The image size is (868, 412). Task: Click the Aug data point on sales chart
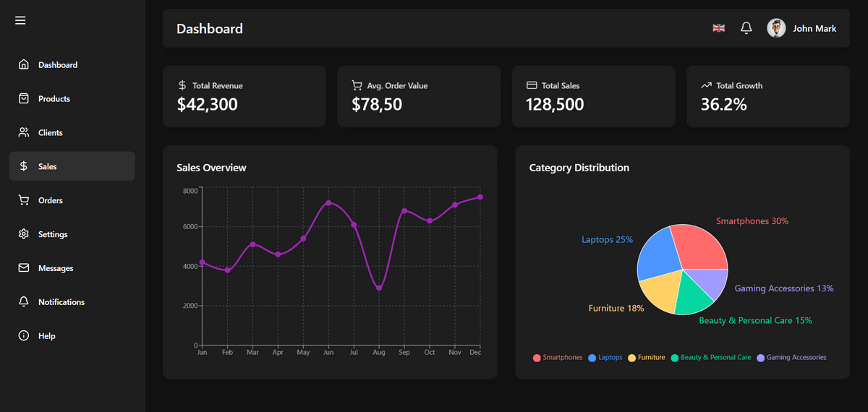[x=379, y=288]
